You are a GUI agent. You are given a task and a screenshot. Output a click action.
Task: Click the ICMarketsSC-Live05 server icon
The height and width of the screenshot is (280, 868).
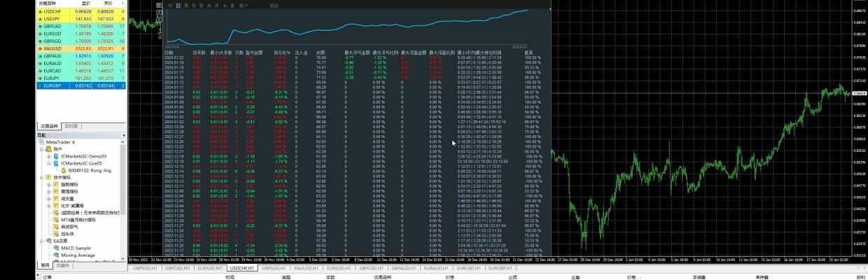coord(57,163)
